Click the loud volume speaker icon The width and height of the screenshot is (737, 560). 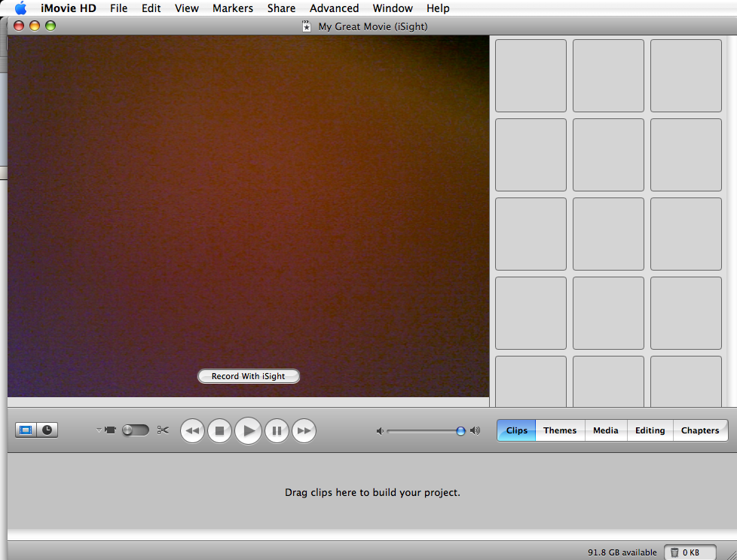(x=476, y=430)
